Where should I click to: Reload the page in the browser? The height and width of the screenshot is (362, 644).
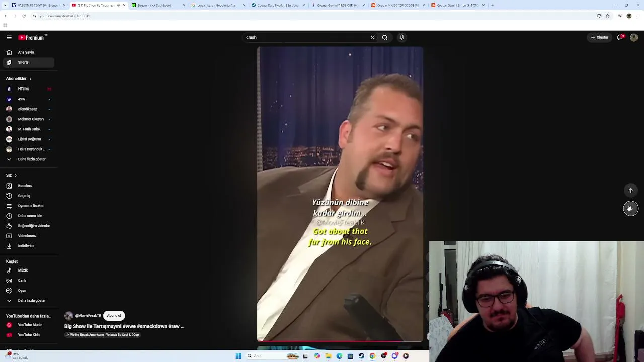pos(24,16)
